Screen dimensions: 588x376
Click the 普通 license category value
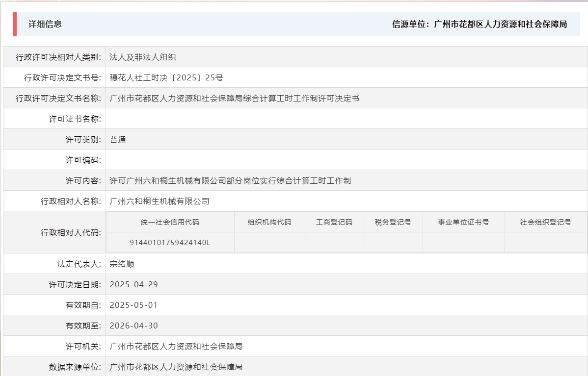click(x=118, y=139)
